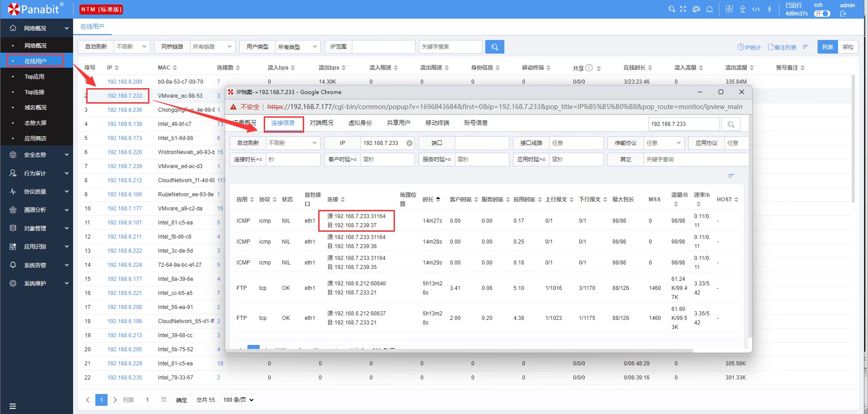
Task: Open the IP统计 link
Action: coord(749,47)
